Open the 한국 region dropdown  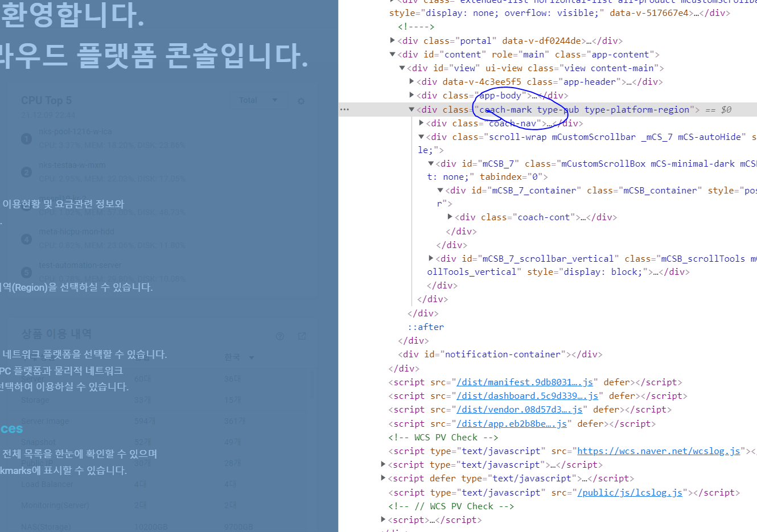(239, 357)
